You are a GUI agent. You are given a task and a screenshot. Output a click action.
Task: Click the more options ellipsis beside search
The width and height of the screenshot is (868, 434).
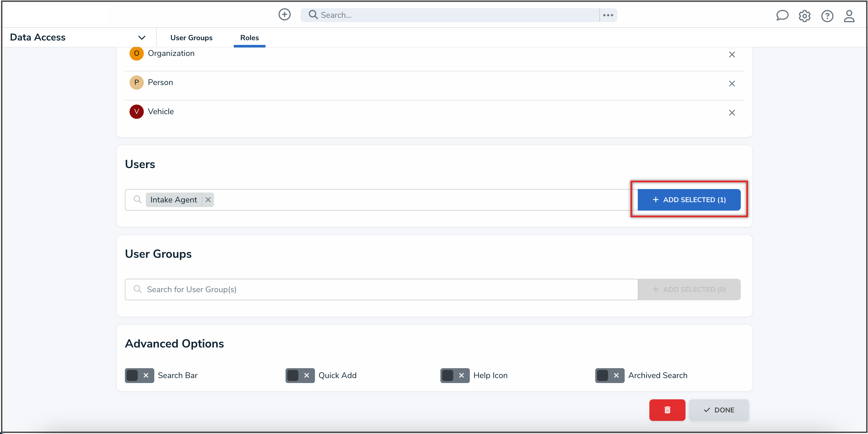(x=608, y=15)
